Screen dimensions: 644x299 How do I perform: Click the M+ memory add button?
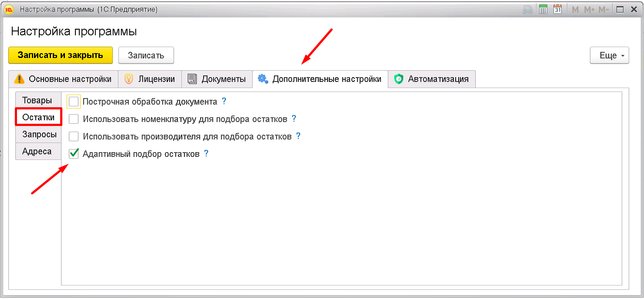(x=589, y=9)
